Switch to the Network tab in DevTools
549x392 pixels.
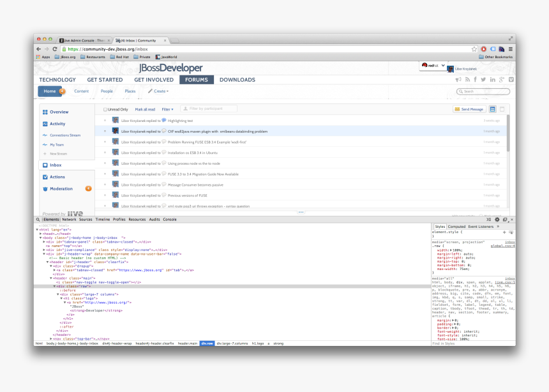click(69, 219)
